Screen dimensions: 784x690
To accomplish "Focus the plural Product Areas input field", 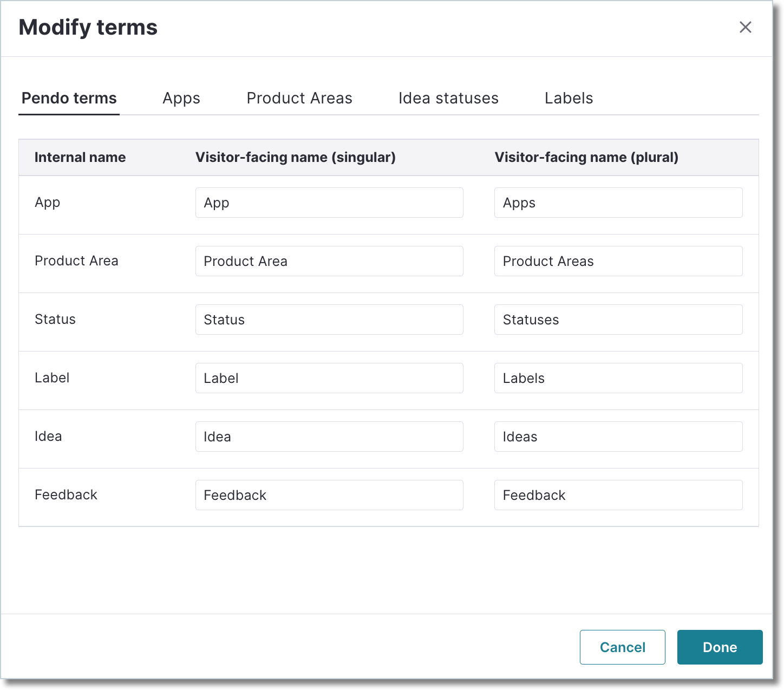I will 618,261.
